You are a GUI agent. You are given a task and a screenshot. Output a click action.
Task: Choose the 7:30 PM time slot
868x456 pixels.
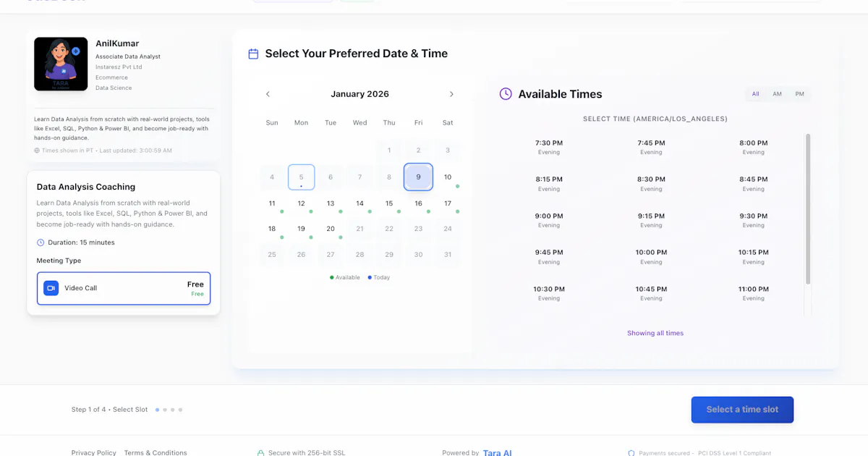pyautogui.click(x=549, y=147)
